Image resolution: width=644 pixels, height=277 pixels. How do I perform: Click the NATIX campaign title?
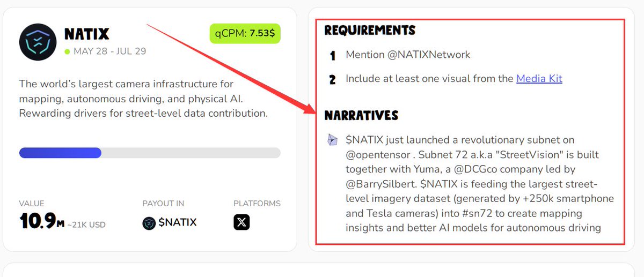point(87,34)
